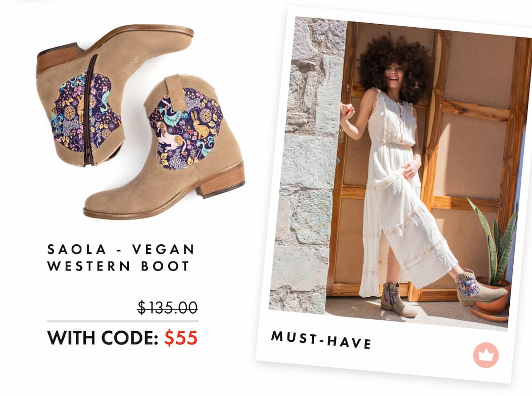Click the wooden heel of the lower boot
Image resolution: width=532 pixels, height=396 pixels.
click(x=221, y=180)
